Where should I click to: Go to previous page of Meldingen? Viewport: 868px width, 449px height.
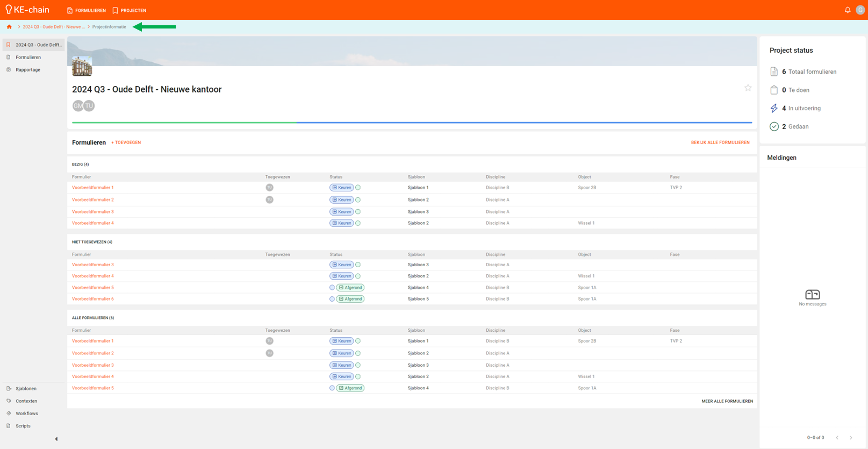[837, 438]
